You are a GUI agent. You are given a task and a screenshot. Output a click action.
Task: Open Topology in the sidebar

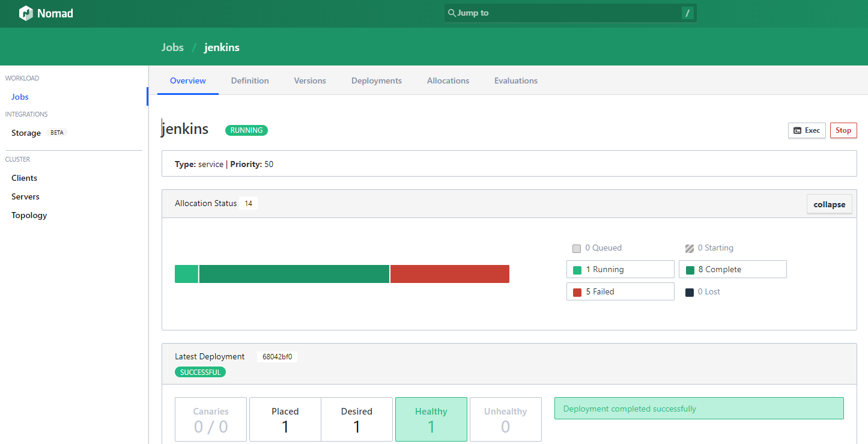tap(29, 215)
